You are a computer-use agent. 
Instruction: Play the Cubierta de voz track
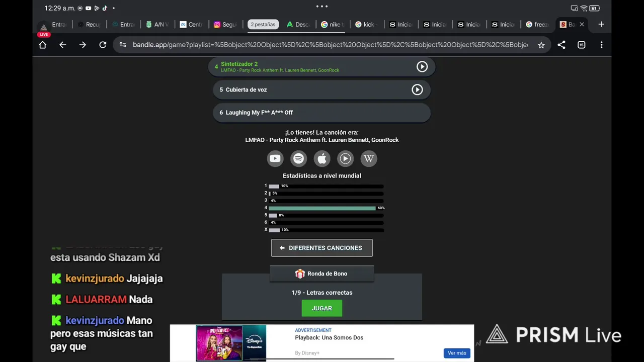click(417, 89)
